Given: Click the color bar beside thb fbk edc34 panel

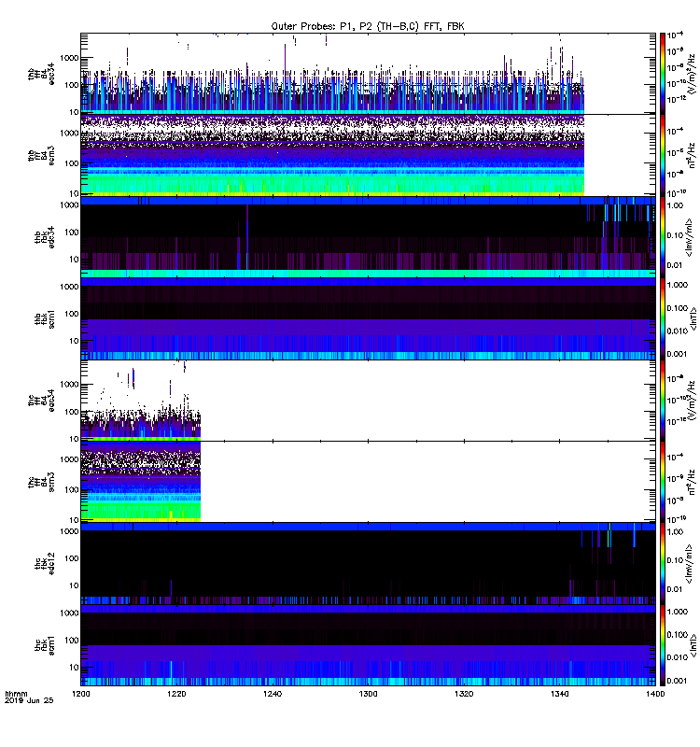Looking at the screenshot, I should [x=663, y=237].
